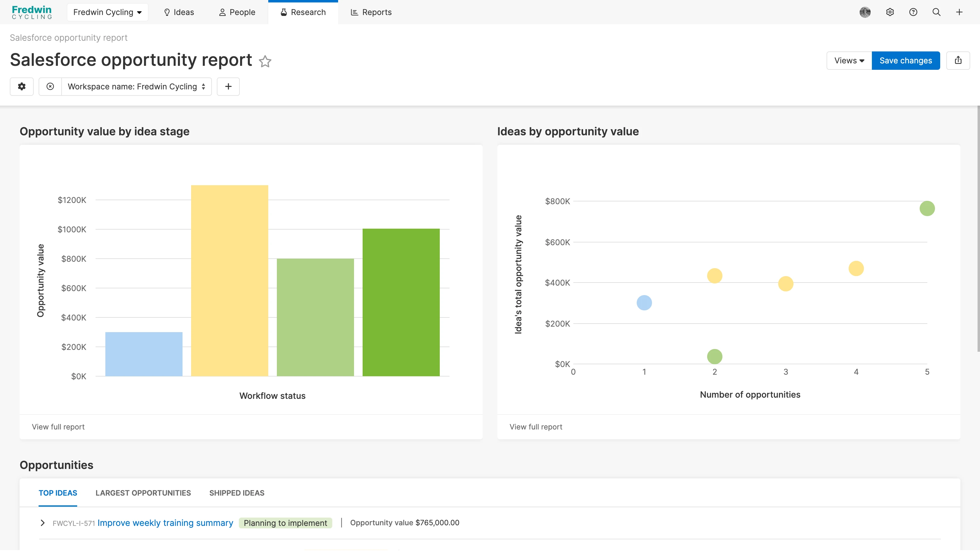The width and height of the screenshot is (980, 551).
Task: Open the Ideas section with the lightbulb icon
Action: 179,12
